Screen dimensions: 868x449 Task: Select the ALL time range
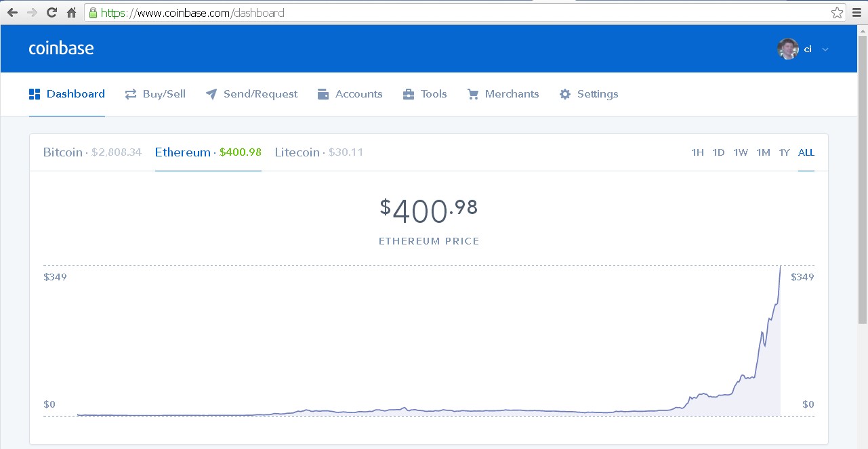pyautogui.click(x=806, y=152)
